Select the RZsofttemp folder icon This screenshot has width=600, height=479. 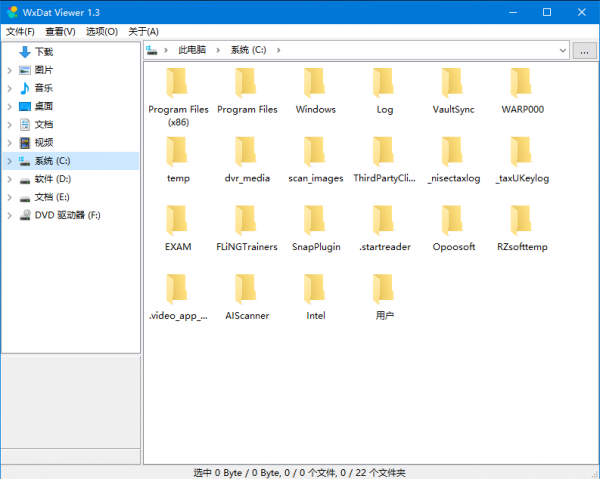(x=522, y=220)
